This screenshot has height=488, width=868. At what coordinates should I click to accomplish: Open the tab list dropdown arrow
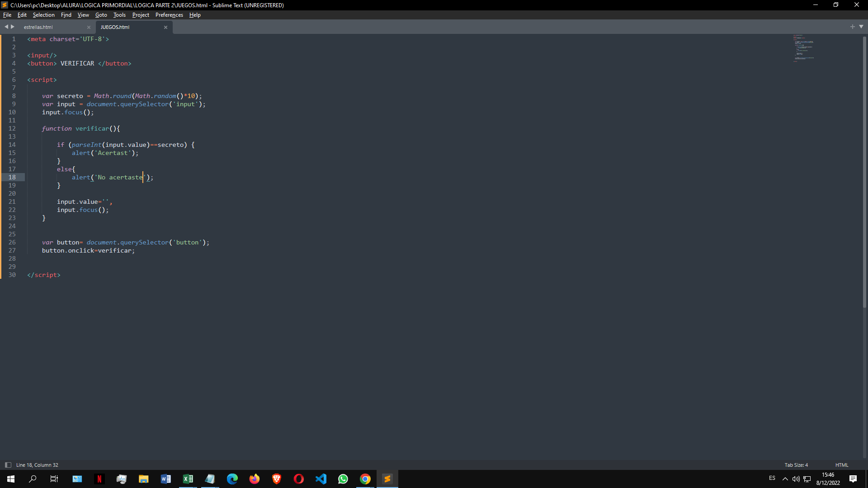click(861, 27)
